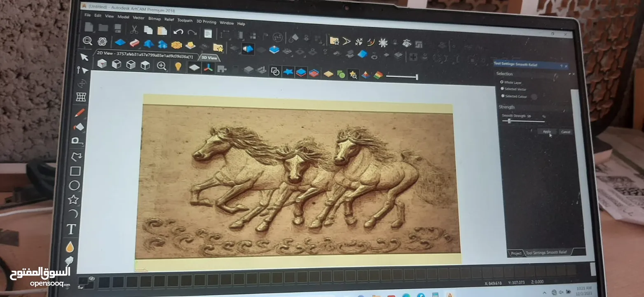
Task: Click the Isometric view cube icon
Action: (102, 64)
